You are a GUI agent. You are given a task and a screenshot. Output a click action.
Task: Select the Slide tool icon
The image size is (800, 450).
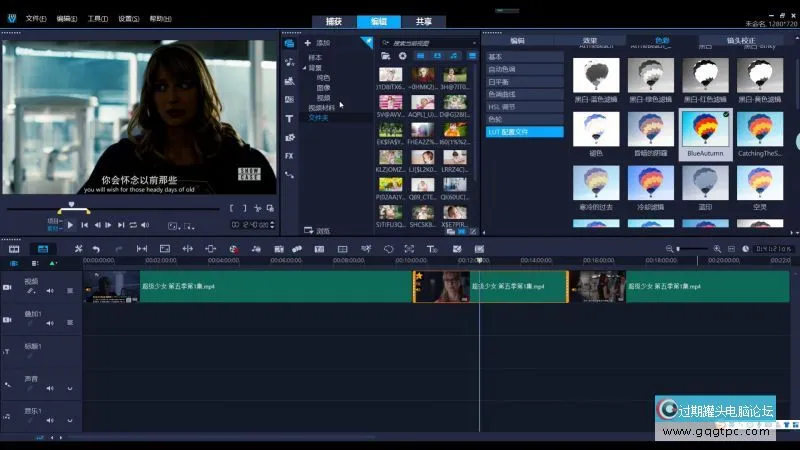coord(210,249)
